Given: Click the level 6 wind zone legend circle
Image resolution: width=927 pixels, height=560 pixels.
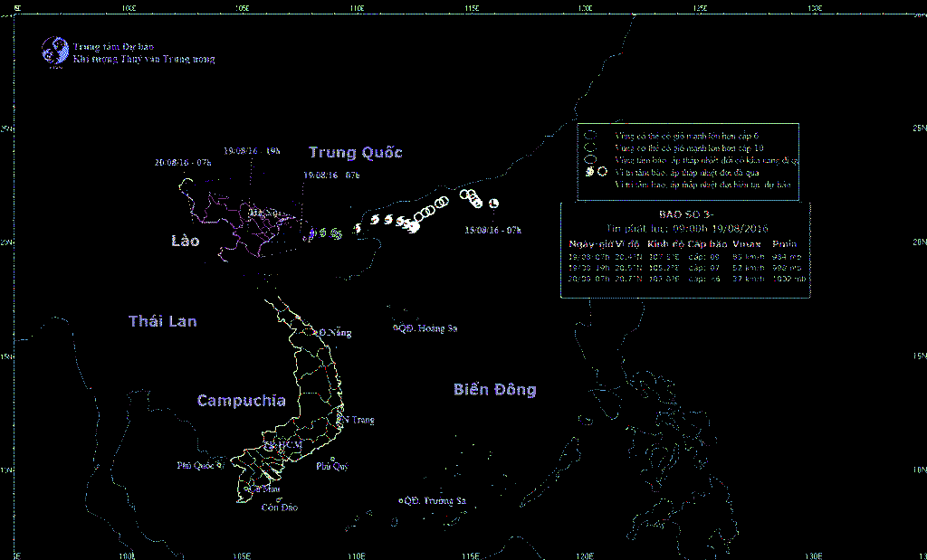Looking at the screenshot, I should (589, 134).
